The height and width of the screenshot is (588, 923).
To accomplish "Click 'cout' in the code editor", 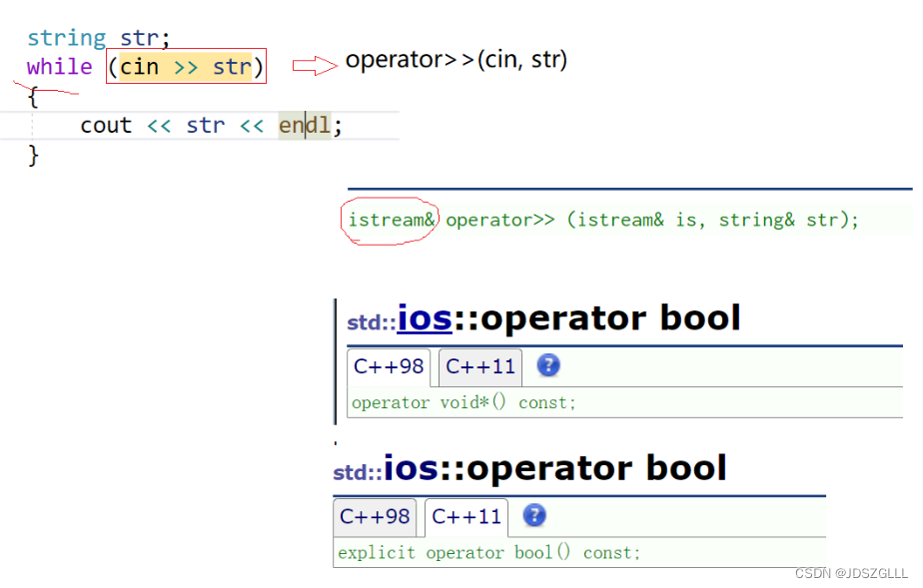I will 106,125.
